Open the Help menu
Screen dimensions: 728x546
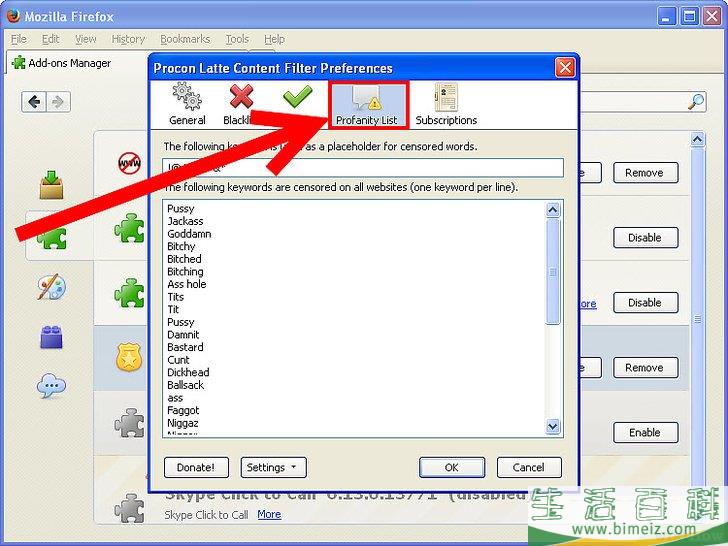tap(274, 39)
